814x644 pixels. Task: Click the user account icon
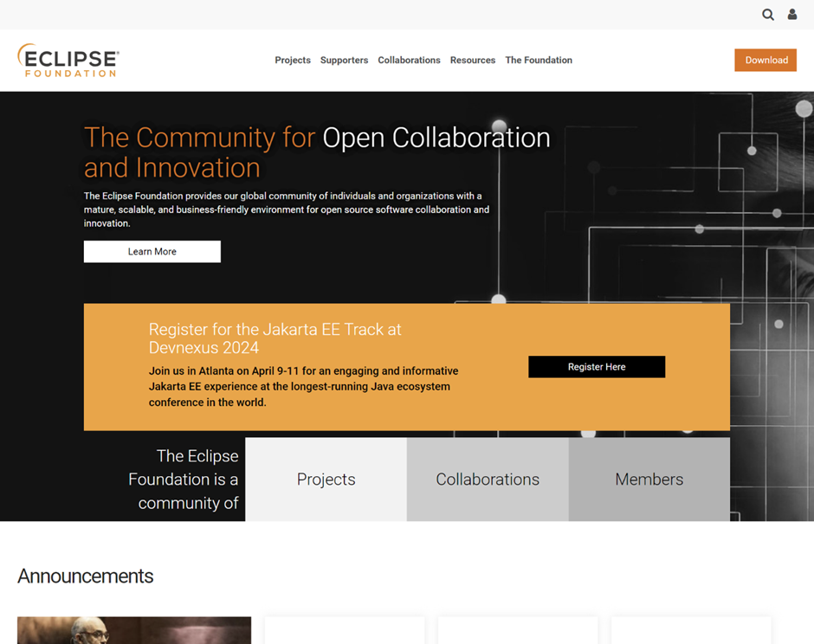792,15
